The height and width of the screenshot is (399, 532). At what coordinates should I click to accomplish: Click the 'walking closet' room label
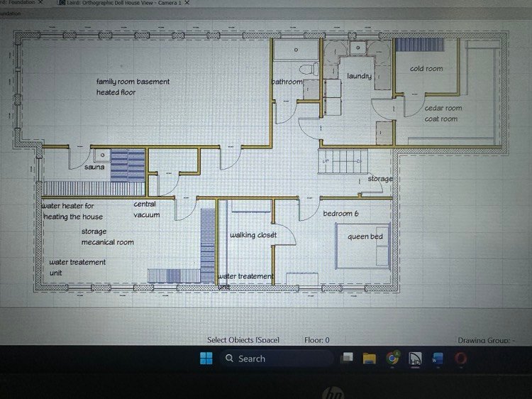tap(252, 235)
